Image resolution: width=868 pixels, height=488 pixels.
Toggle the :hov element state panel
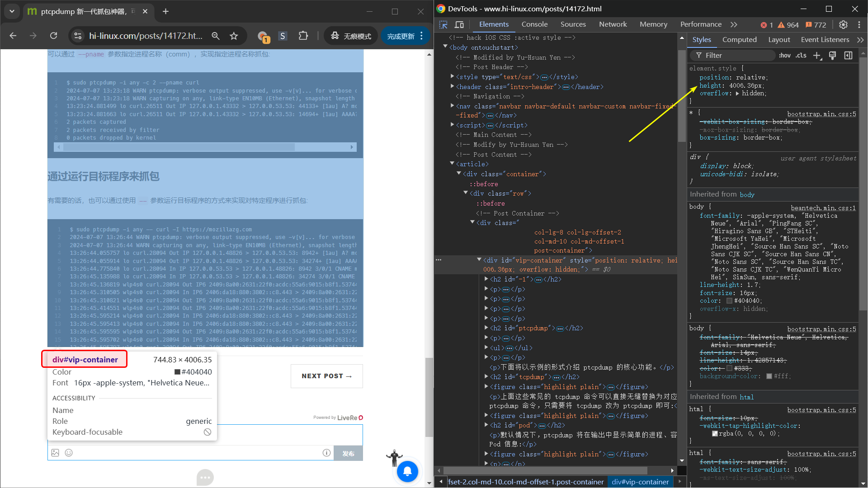click(784, 55)
